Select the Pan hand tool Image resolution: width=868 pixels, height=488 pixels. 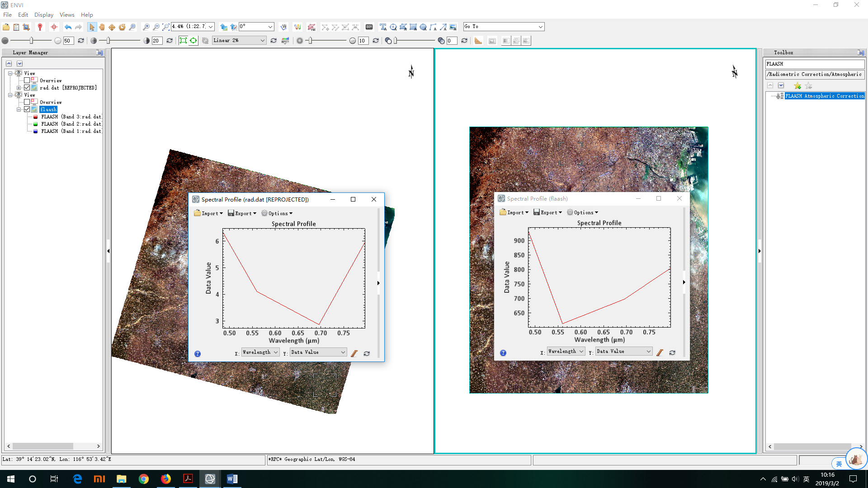coord(102,27)
